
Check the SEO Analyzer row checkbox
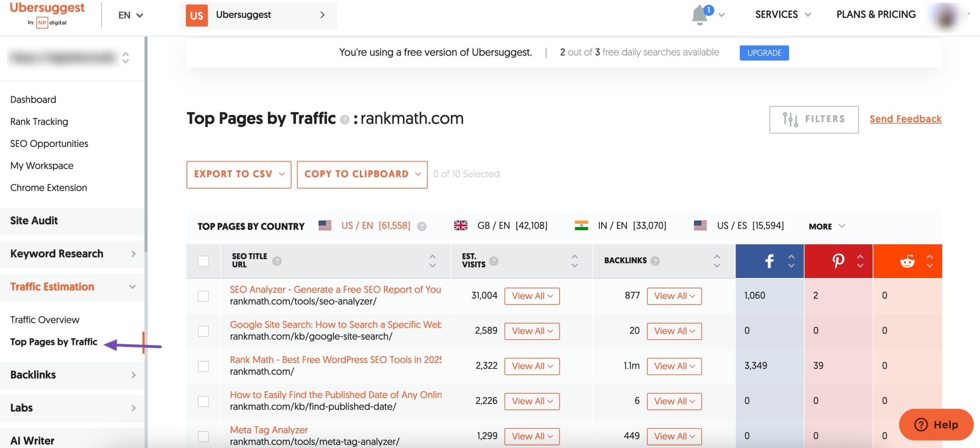click(203, 296)
